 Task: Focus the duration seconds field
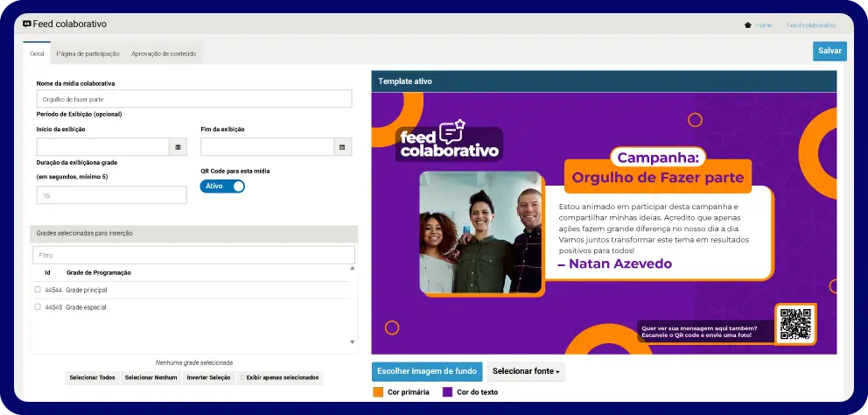click(112, 195)
